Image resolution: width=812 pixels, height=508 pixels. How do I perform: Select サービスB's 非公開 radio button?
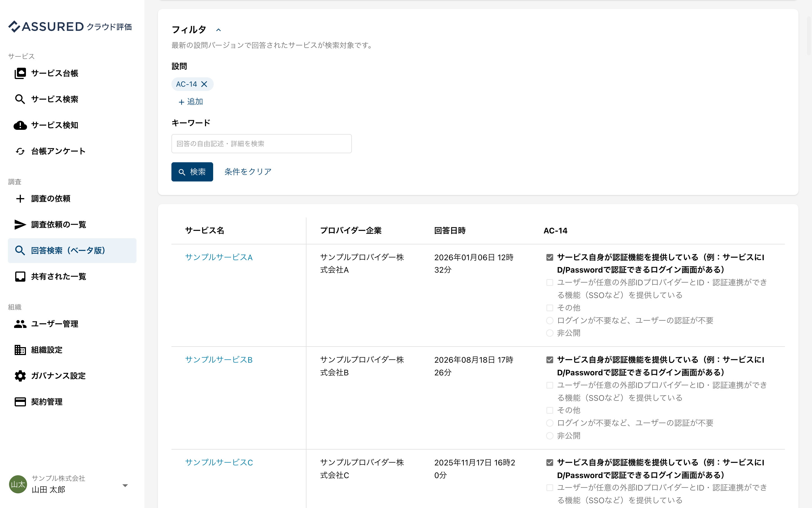coord(550,436)
